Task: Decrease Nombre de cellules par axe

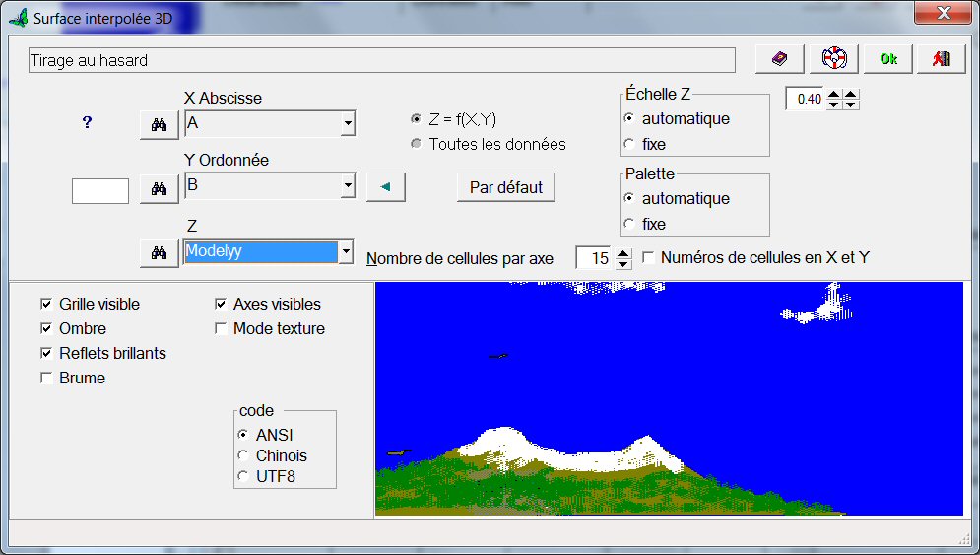Action: 623,264
